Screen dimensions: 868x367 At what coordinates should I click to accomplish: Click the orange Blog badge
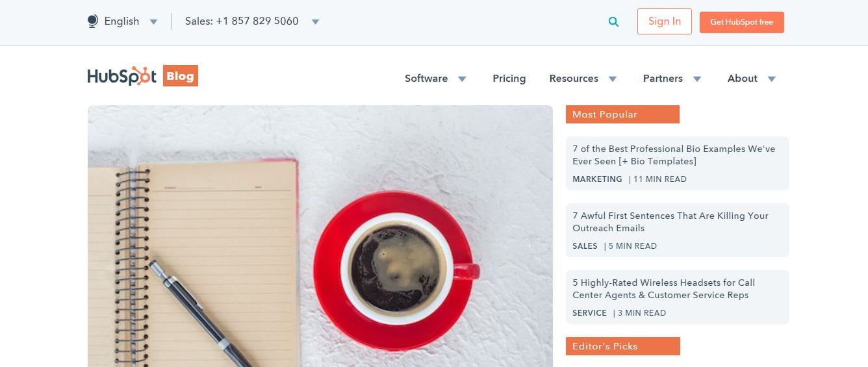pos(180,76)
